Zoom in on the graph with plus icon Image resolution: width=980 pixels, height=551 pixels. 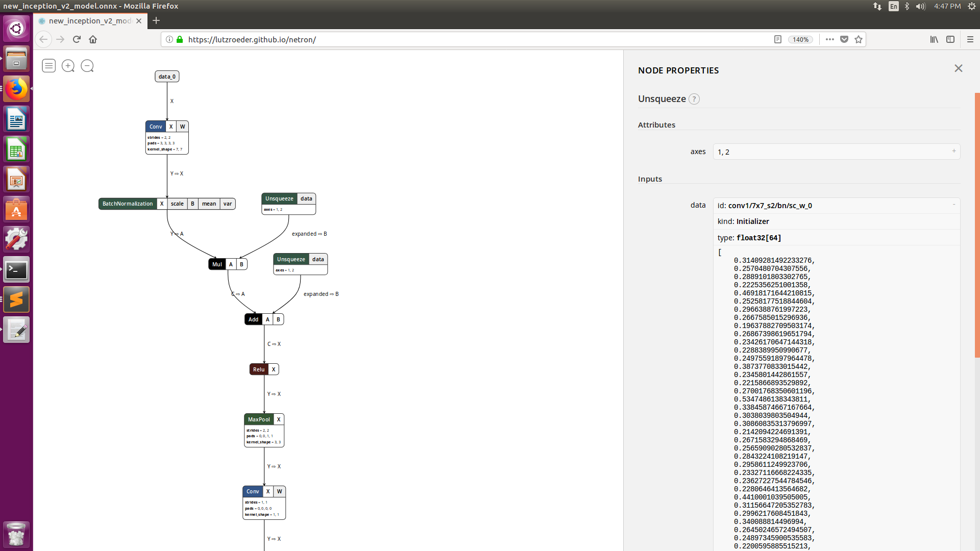[68, 66]
